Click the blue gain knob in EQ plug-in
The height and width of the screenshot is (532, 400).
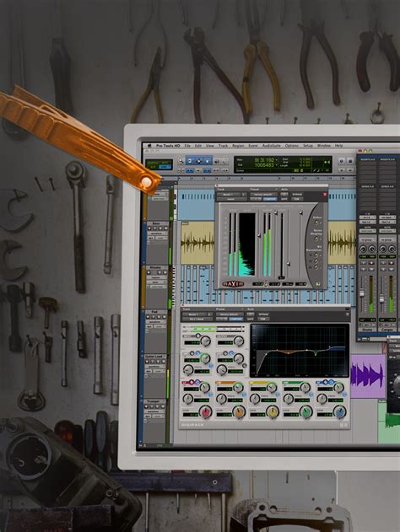pyautogui.click(x=339, y=411)
